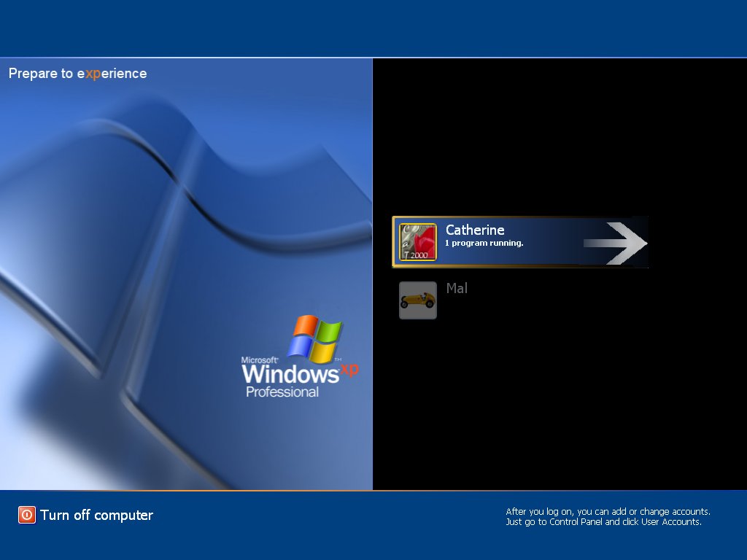Click the account instructions text at bottom right
This screenshot has width=747, height=560.
click(x=607, y=516)
